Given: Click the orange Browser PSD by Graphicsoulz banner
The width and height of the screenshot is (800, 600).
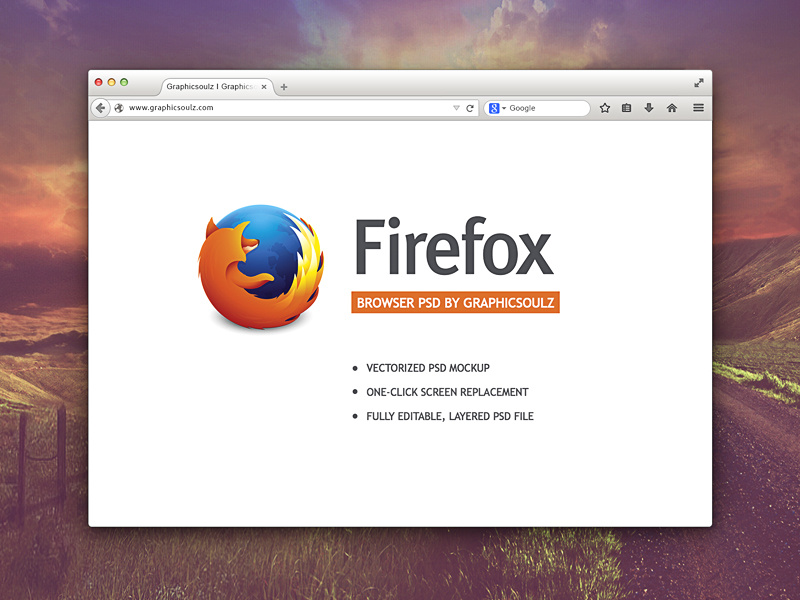Looking at the screenshot, I should pyautogui.click(x=455, y=303).
